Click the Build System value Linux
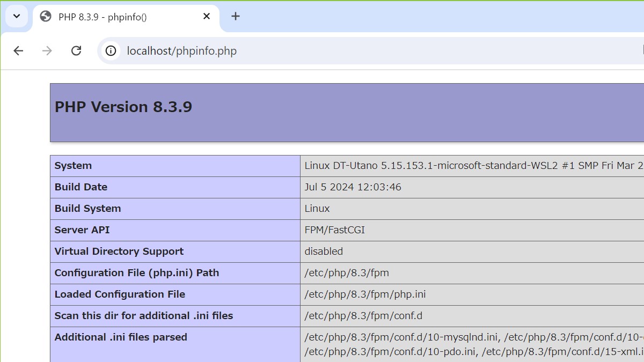This screenshot has height=362, width=644. 317,209
